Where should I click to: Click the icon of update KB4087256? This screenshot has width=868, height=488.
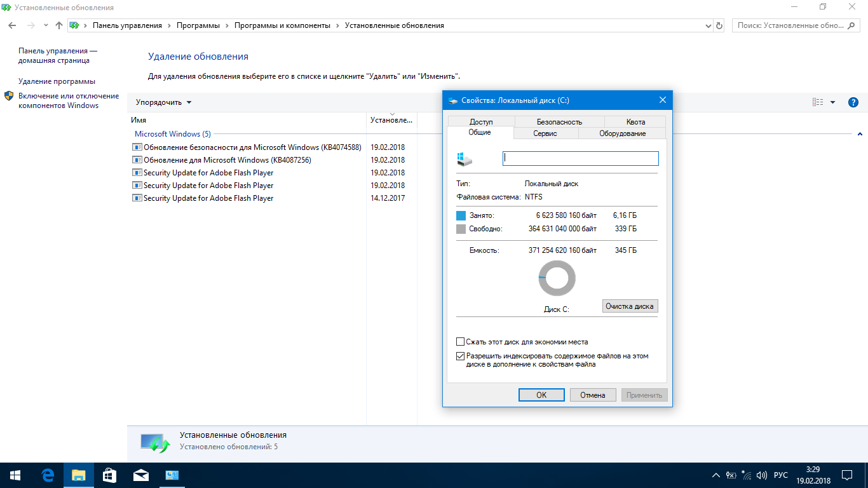(137, 160)
